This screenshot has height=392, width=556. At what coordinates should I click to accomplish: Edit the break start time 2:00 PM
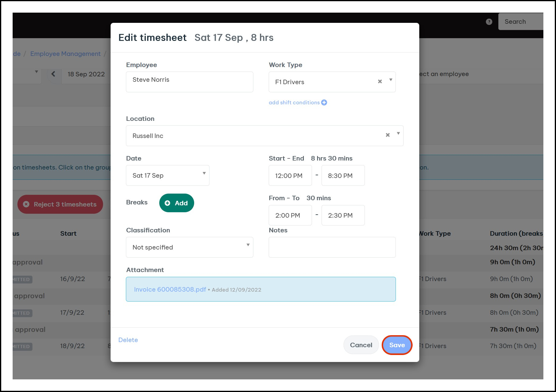click(290, 215)
